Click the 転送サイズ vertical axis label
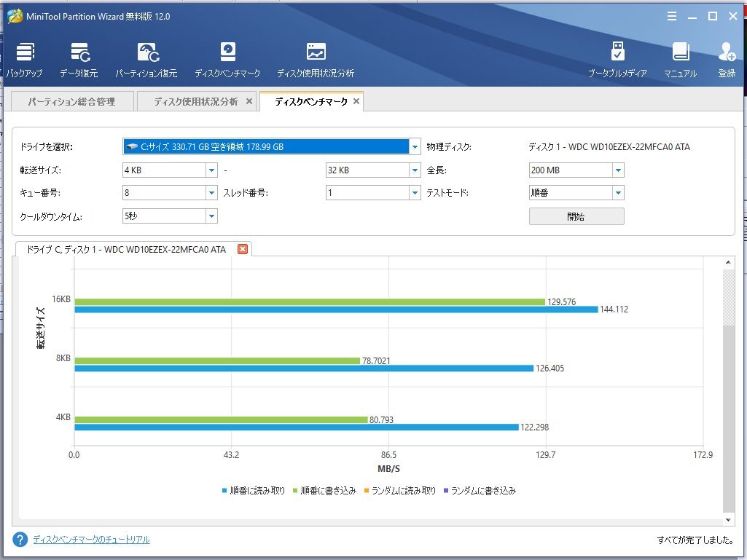This screenshot has width=747, height=560. (x=41, y=328)
